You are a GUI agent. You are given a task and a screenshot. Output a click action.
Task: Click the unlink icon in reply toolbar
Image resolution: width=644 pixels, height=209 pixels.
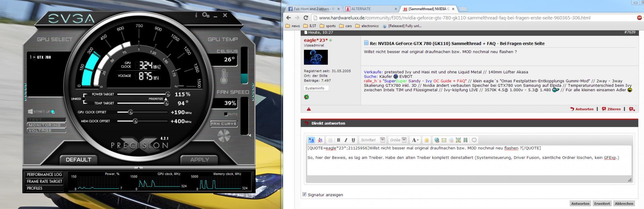pos(451,140)
